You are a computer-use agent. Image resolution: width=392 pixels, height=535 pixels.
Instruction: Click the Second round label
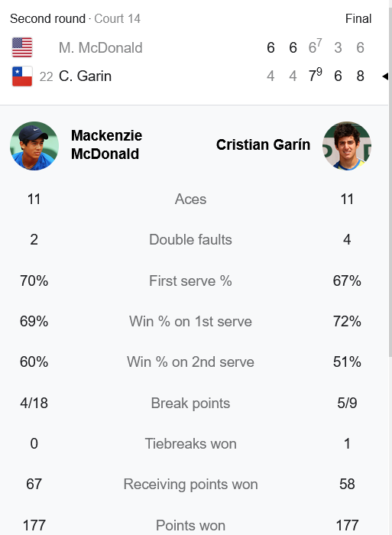pos(47,18)
